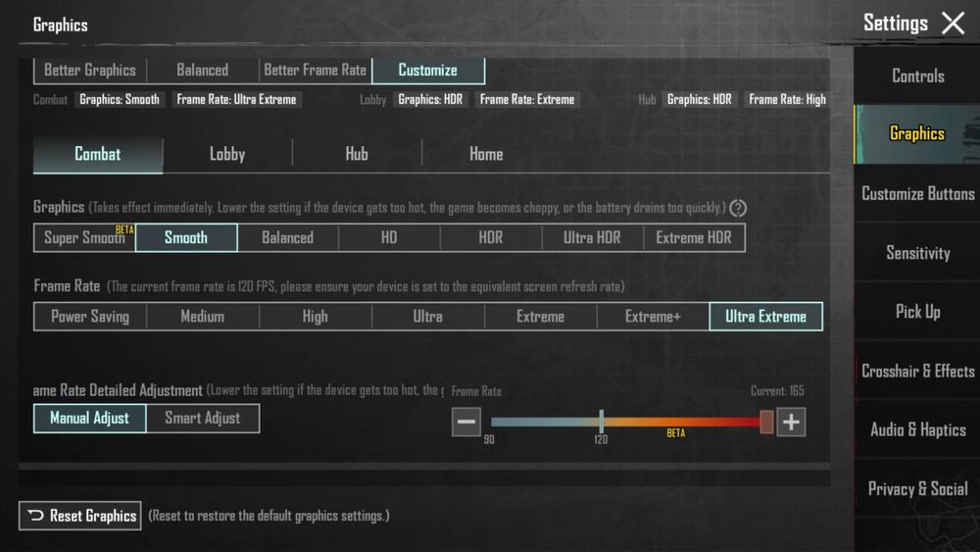Click the frame rate slider handle

coord(766,422)
